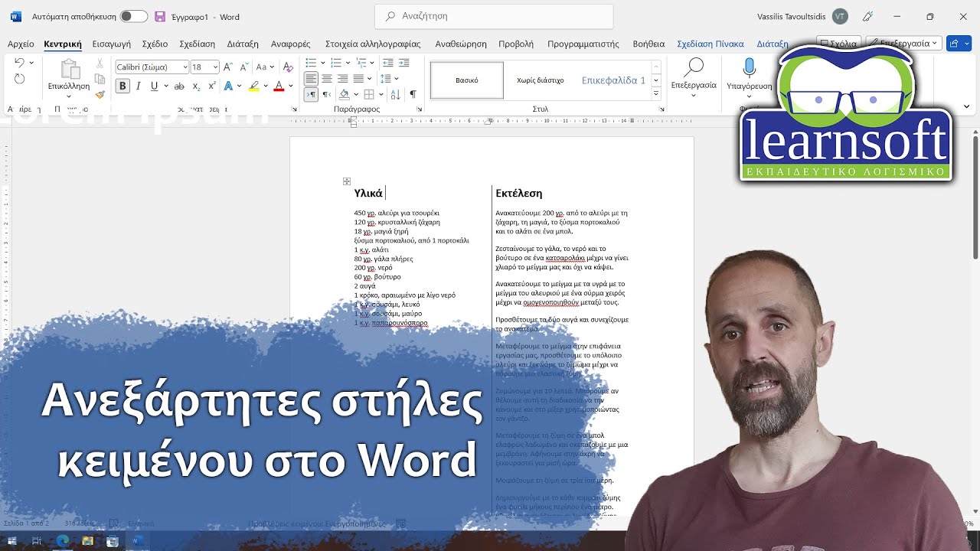Toggle bold formatting
The image size is (980, 551).
click(122, 86)
